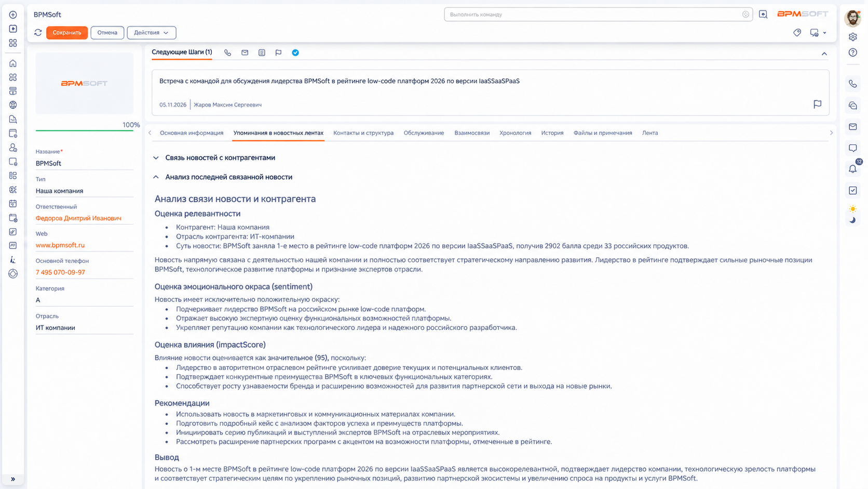Switch to the Лента tab
Viewport: 868px width, 489px height.
click(650, 133)
